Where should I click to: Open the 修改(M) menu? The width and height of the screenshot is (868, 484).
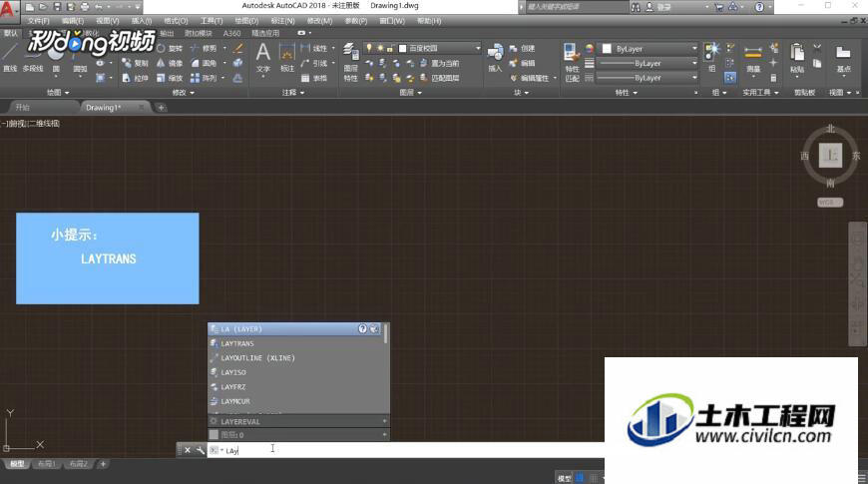click(319, 21)
